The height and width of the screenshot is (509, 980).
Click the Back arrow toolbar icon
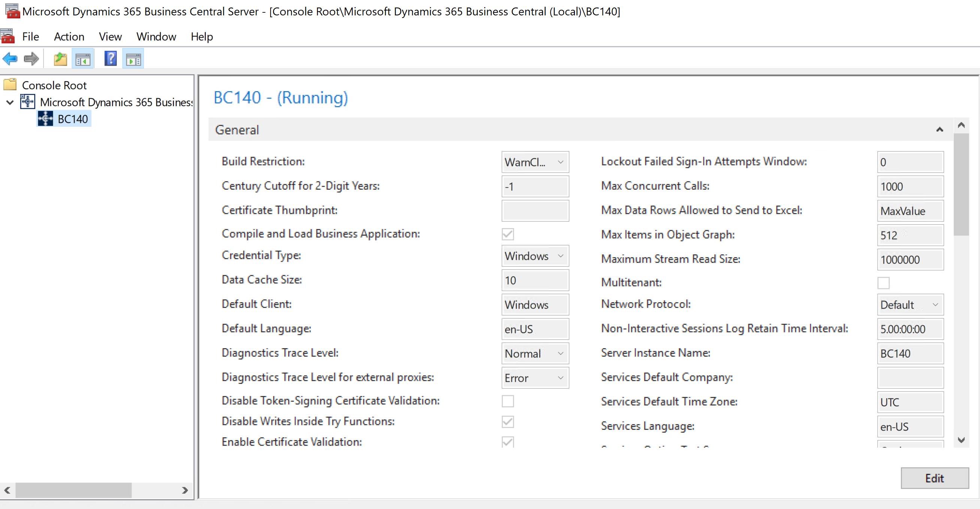pos(10,59)
